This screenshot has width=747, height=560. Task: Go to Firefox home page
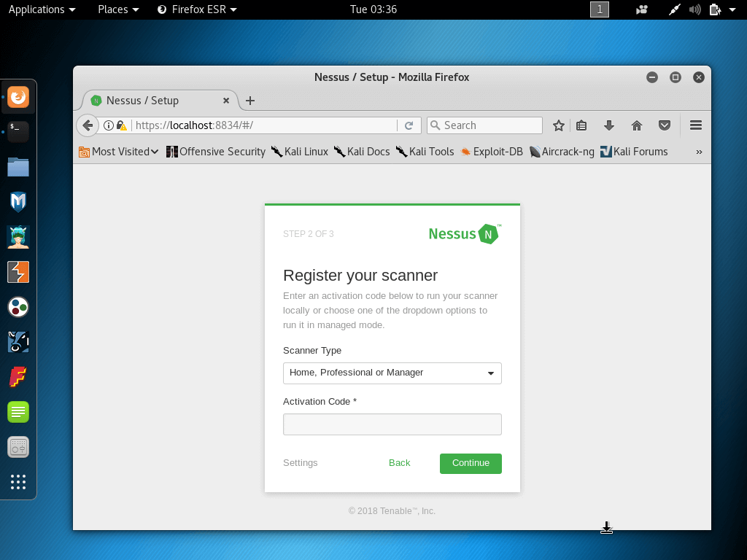coord(636,125)
